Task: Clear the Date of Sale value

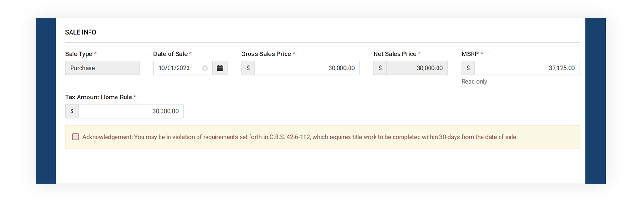Action: [205, 68]
